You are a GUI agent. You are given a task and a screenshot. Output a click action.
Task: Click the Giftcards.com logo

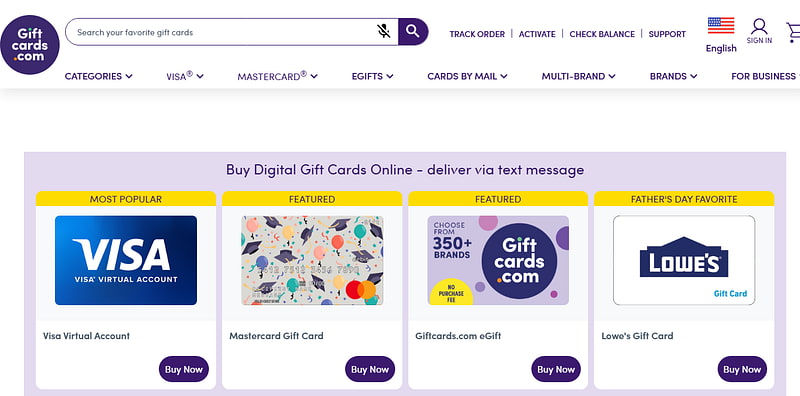30,45
